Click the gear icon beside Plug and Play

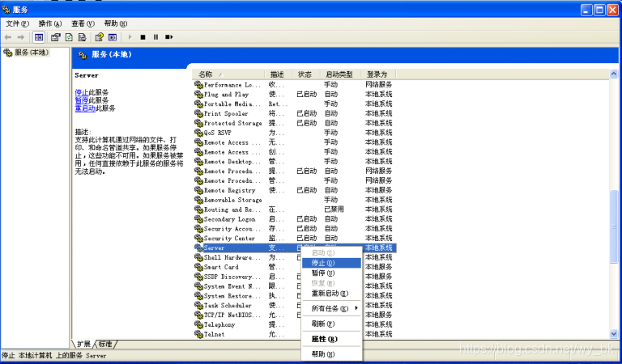pyautogui.click(x=198, y=95)
